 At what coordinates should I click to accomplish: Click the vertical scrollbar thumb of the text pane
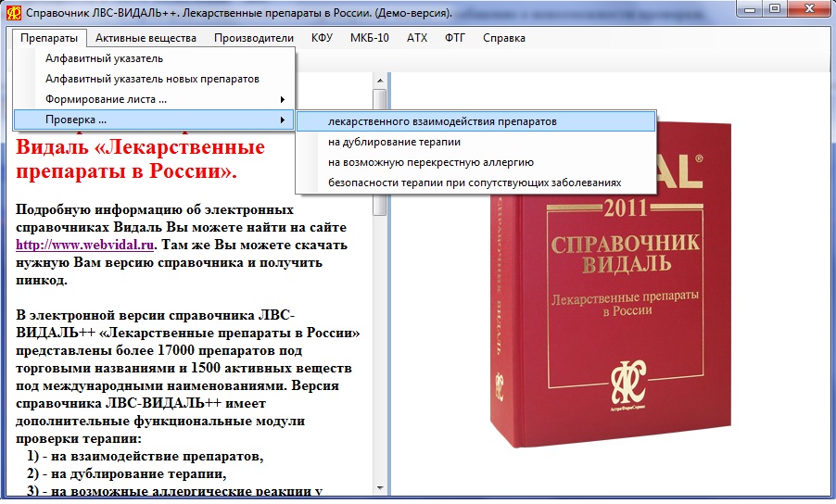(x=380, y=152)
